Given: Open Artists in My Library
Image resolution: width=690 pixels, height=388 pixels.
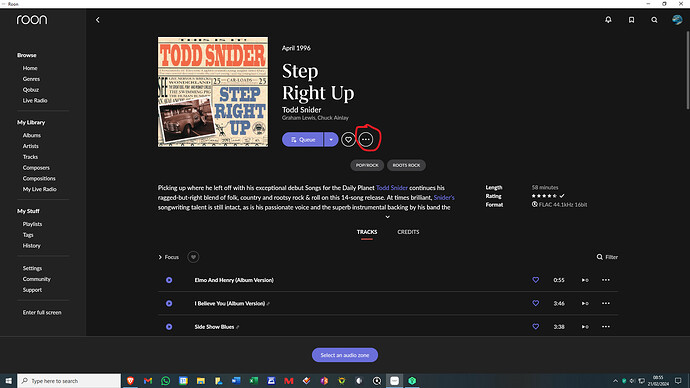Looking at the screenshot, I should 30,146.
